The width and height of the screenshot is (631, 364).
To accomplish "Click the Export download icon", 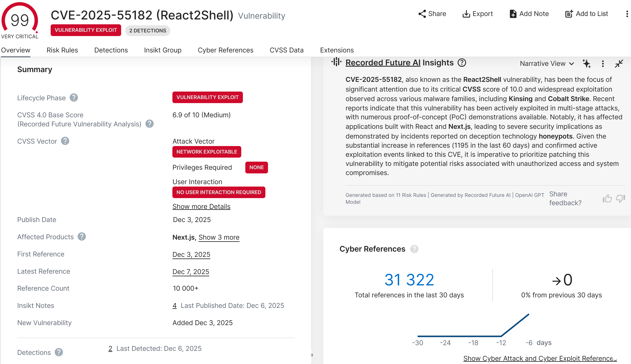I will pyautogui.click(x=466, y=14).
